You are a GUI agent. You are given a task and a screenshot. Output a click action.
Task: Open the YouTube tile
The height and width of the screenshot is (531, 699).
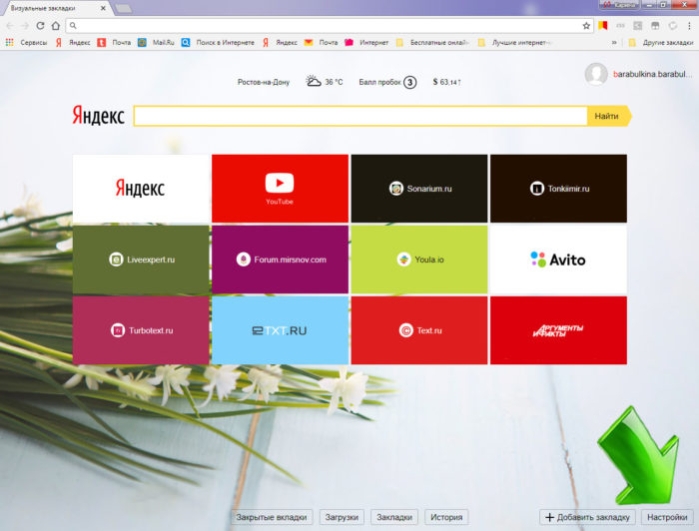pyautogui.click(x=280, y=188)
